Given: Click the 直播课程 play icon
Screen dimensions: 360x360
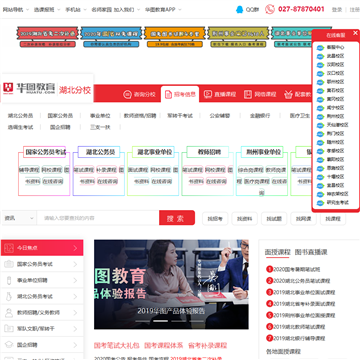Looking at the screenshot, I should click(208, 94).
